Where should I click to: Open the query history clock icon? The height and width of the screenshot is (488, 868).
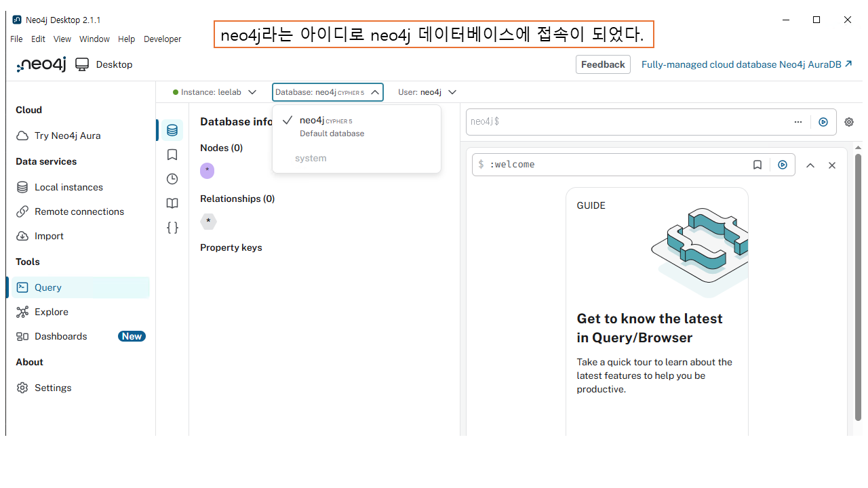172,179
